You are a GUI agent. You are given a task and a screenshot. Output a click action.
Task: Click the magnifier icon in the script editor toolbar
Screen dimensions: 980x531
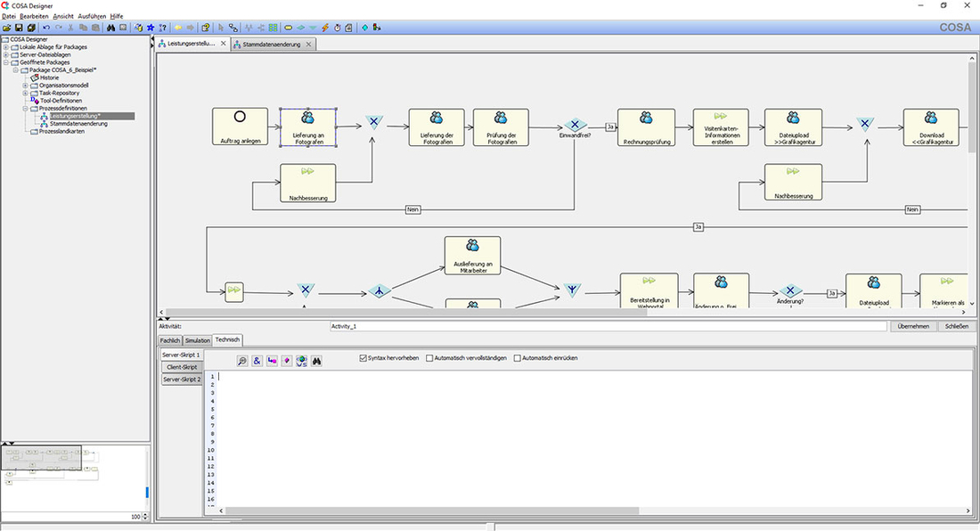[242, 360]
